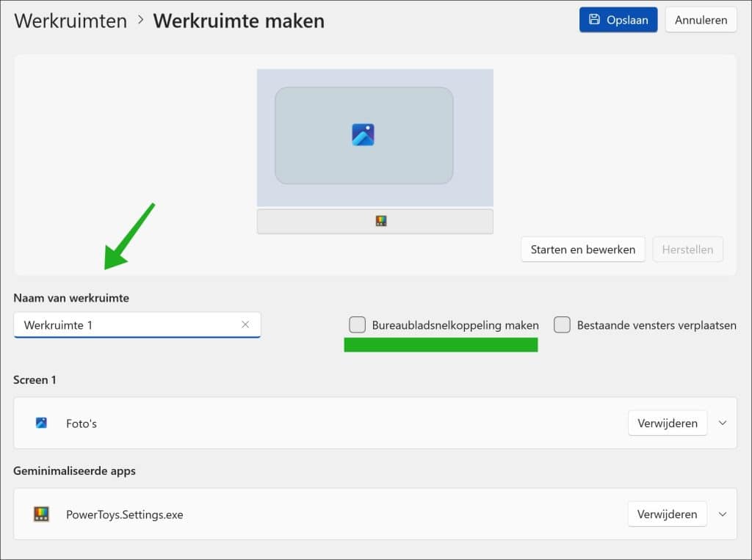Select the Foto's row label
752x560 pixels.
pos(82,423)
